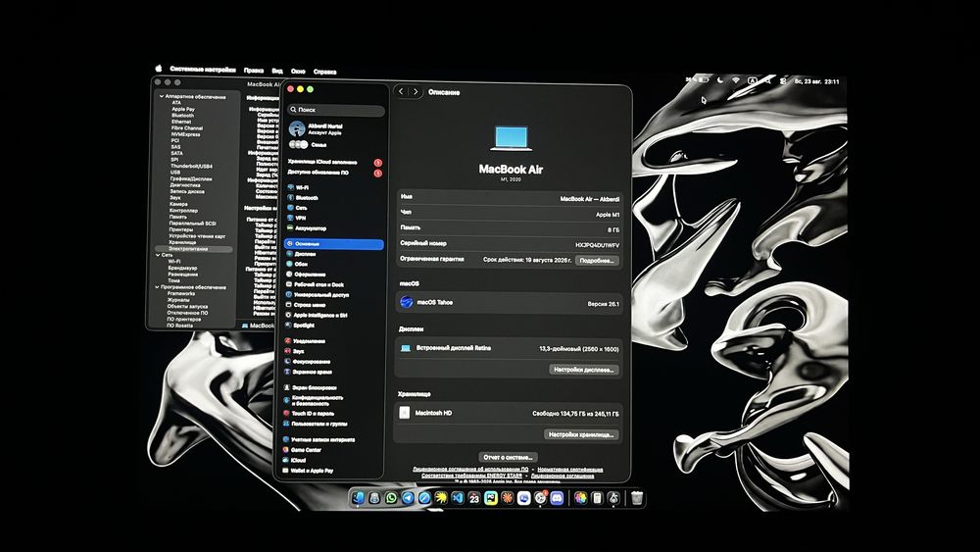This screenshot has height=552, width=980.
Task: Open Строка меню (Menu Bar) settings
Action: click(x=306, y=305)
